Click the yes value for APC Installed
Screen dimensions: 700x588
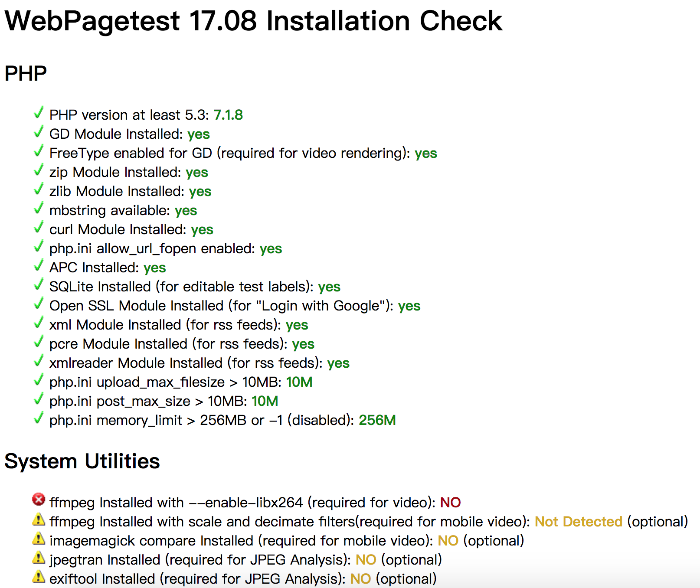(x=155, y=268)
